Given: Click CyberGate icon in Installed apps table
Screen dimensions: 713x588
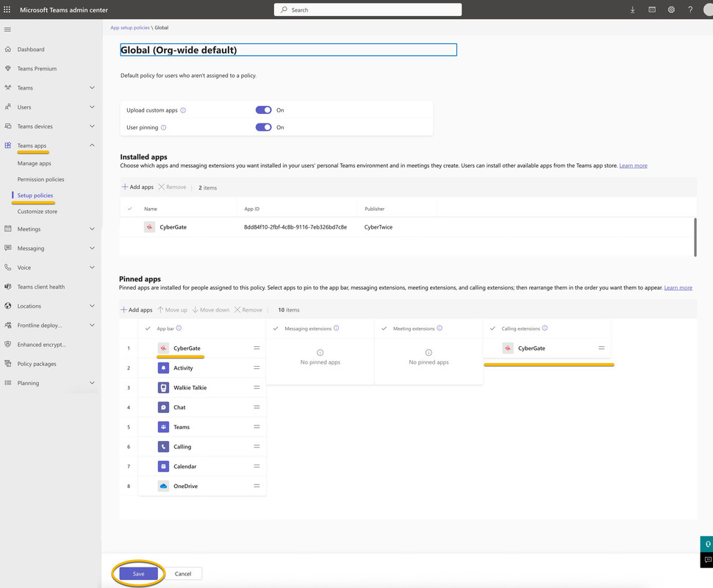Looking at the screenshot, I should coord(150,227).
